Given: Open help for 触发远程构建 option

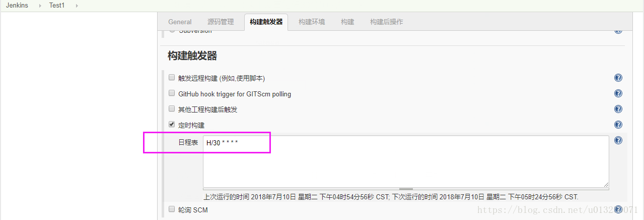Looking at the screenshot, I should point(618,78).
